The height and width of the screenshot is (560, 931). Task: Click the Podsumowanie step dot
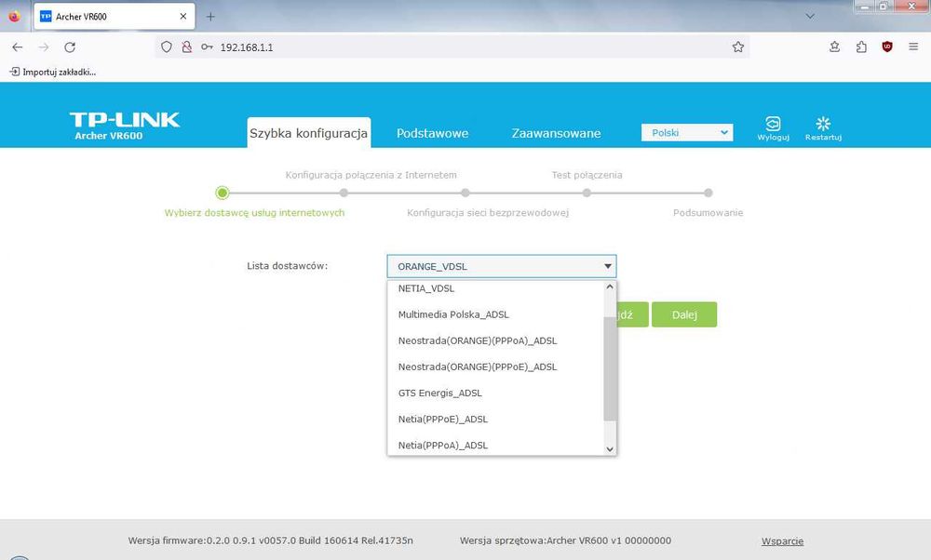click(708, 193)
